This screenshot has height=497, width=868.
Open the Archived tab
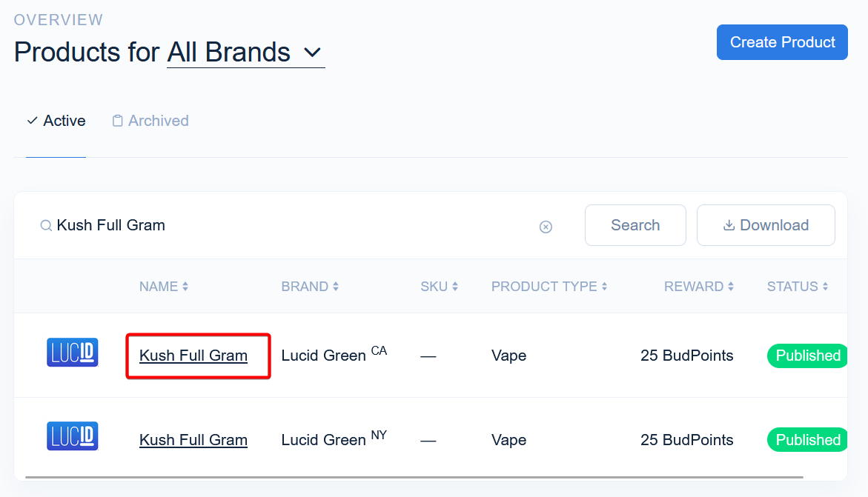pyautogui.click(x=150, y=121)
